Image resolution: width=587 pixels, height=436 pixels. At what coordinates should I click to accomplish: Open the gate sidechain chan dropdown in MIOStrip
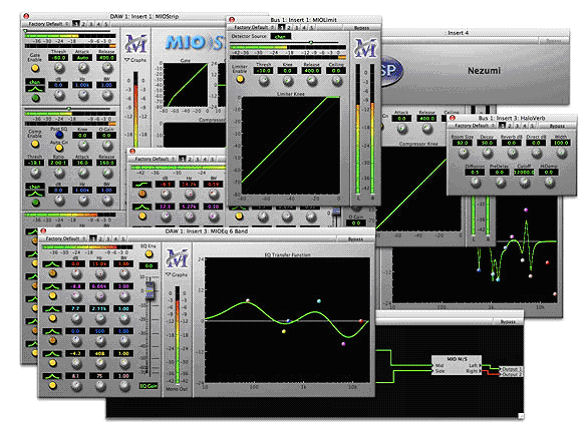35,82
